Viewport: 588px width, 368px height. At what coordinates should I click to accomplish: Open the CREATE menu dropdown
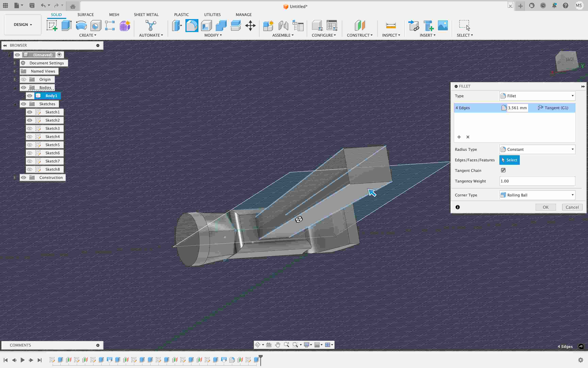tap(88, 35)
